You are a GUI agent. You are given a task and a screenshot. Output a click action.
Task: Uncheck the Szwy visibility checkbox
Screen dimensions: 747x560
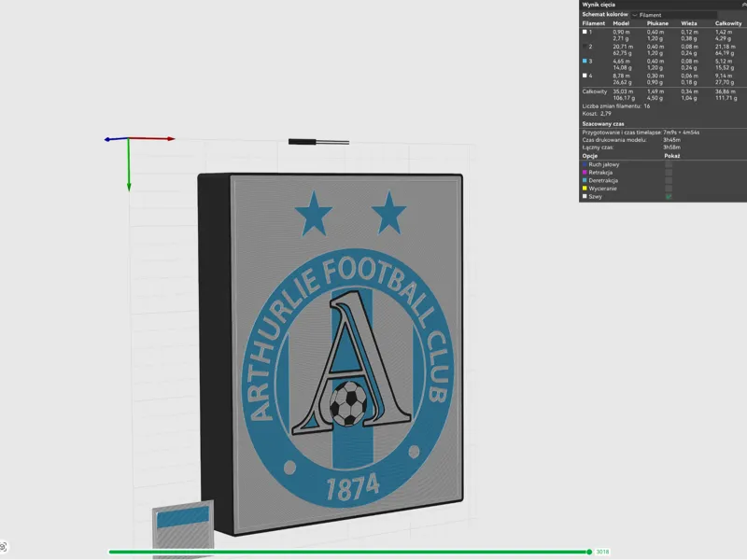[669, 196]
